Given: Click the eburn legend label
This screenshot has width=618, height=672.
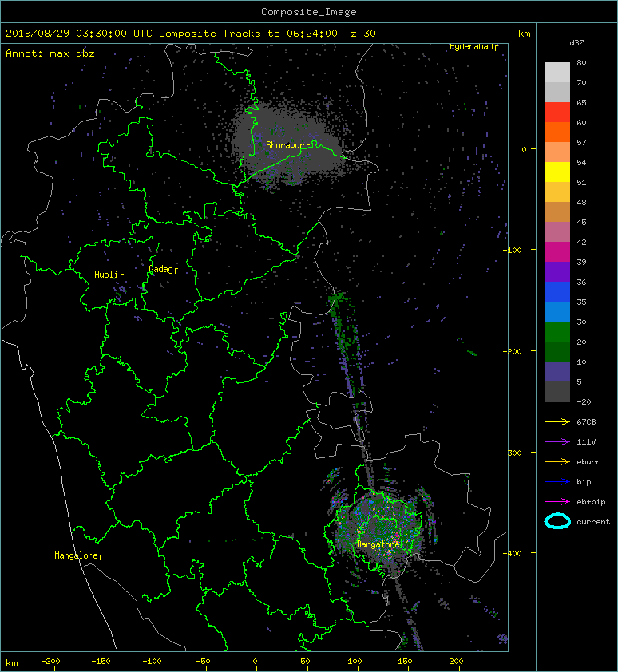Looking at the screenshot, I should (588, 461).
